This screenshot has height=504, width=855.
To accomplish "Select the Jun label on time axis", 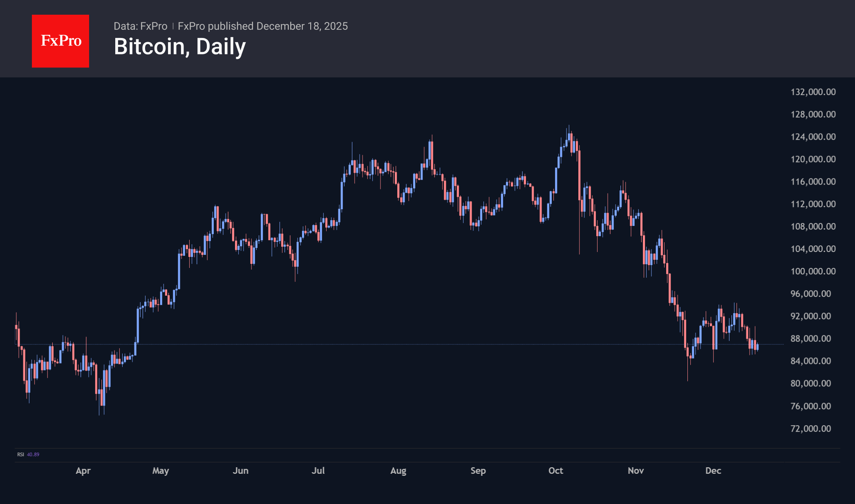I will [240, 471].
